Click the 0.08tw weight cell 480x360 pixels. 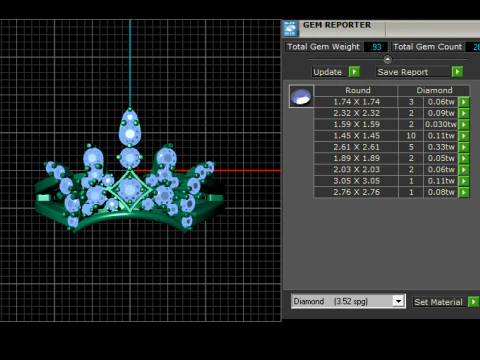(441, 192)
